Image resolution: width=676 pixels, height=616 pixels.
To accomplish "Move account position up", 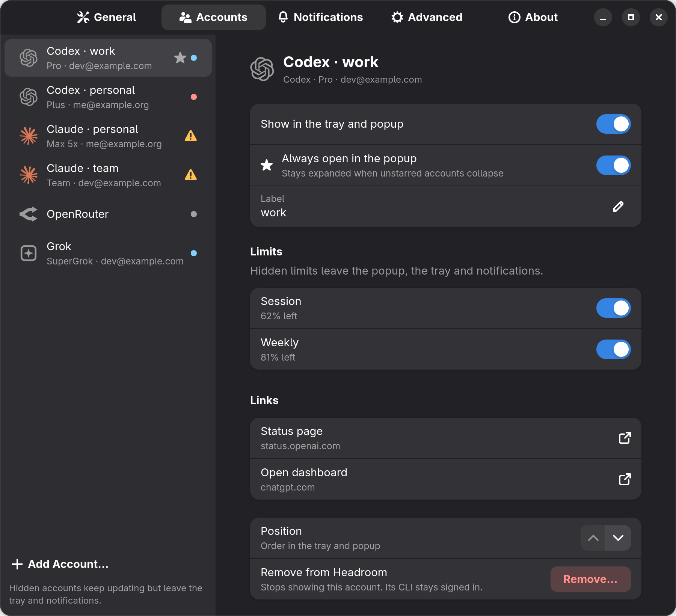I will point(593,538).
